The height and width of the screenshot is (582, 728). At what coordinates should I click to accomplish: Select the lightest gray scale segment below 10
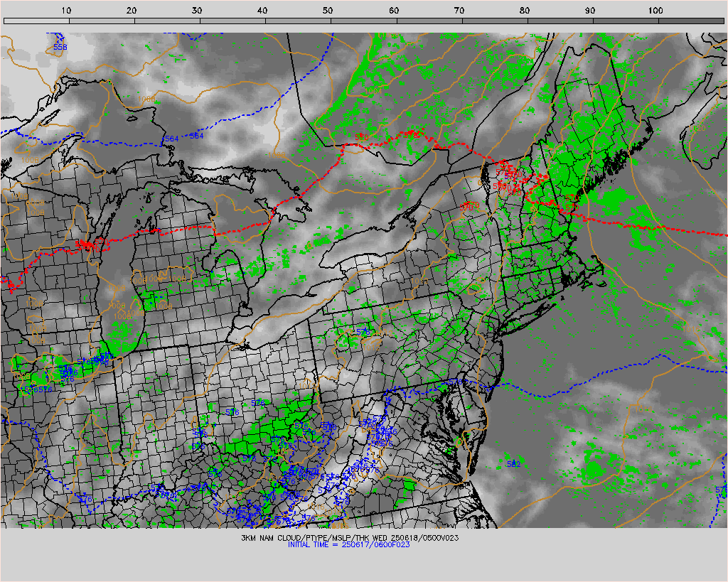37,21
